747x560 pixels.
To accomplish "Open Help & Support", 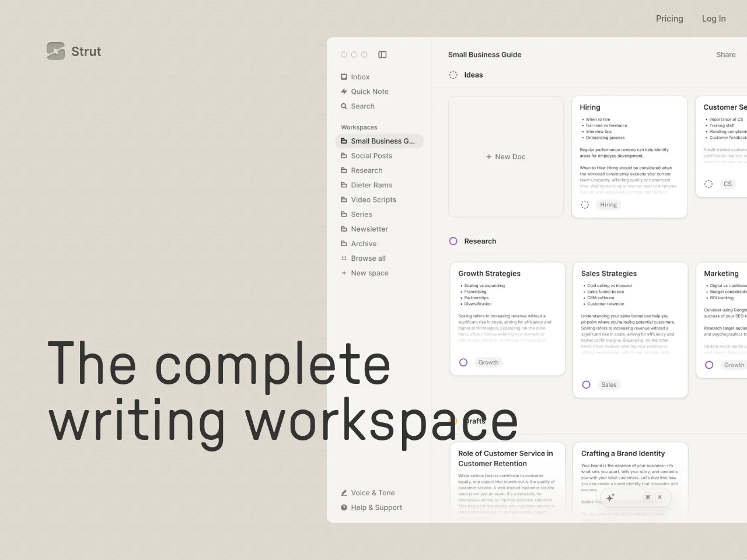I will coord(376,508).
